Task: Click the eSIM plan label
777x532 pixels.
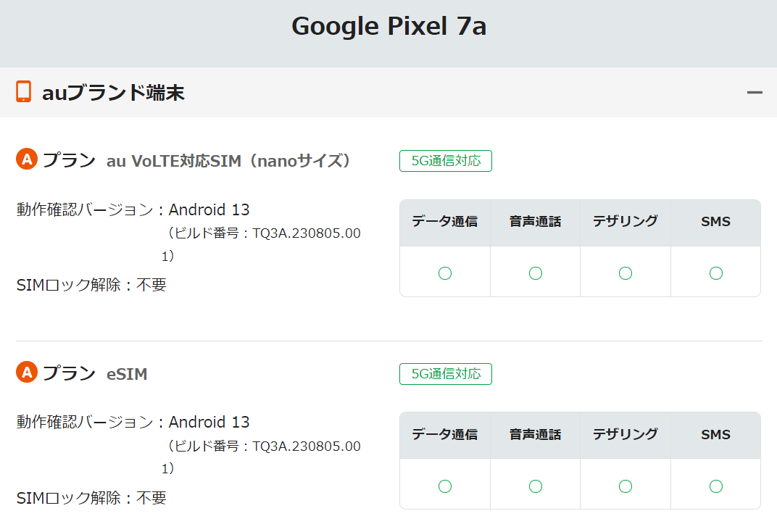Action: [x=127, y=374]
